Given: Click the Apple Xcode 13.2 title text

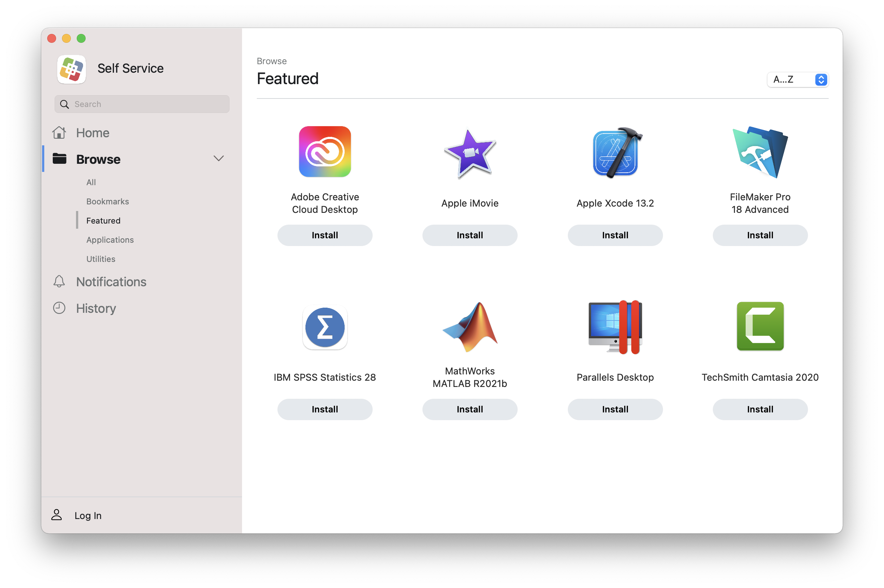Looking at the screenshot, I should pos(615,203).
